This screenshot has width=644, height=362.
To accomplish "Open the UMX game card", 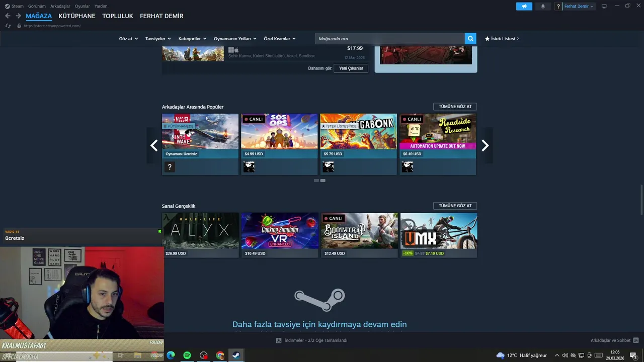I will (439, 235).
